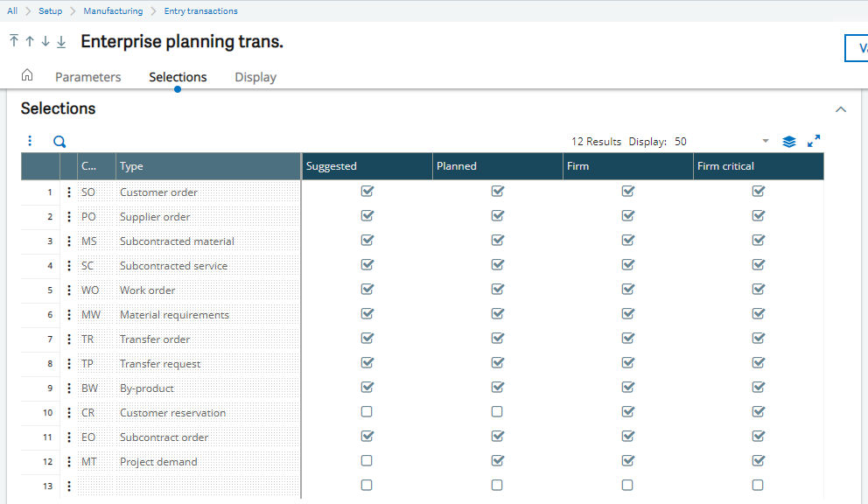The image size is (868, 504).
Task: Click the Manufacturing breadcrumb link
Action: tap(113, 11)
